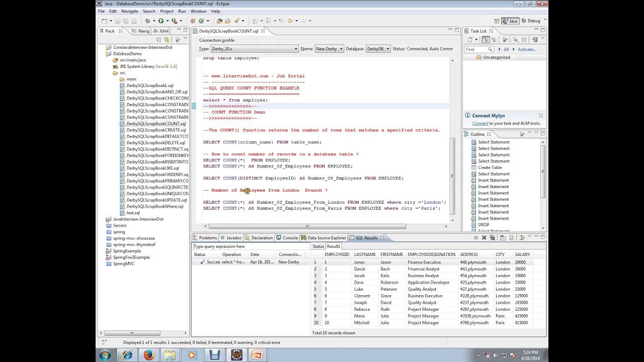
Task: Click the Run External Tools icon
Action: [174, 21]
